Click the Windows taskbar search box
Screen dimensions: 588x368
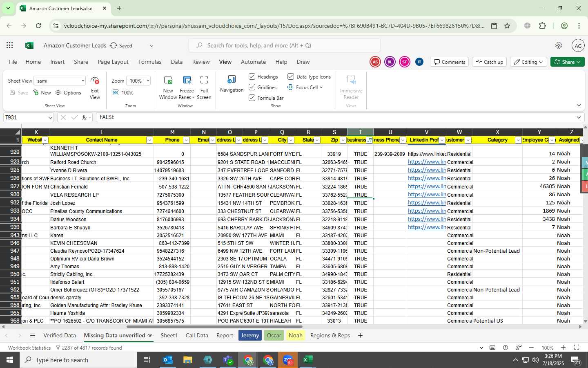point(78,360)
